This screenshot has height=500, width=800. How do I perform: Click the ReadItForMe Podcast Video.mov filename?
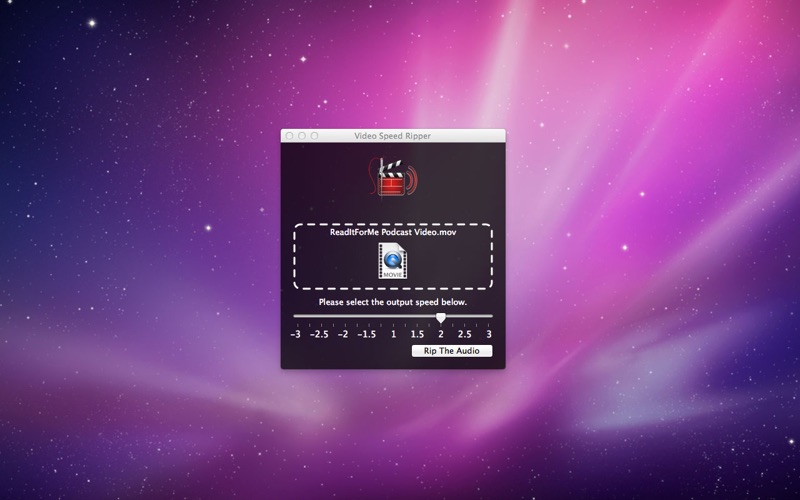pyautogui.click(x=392, y=232)
